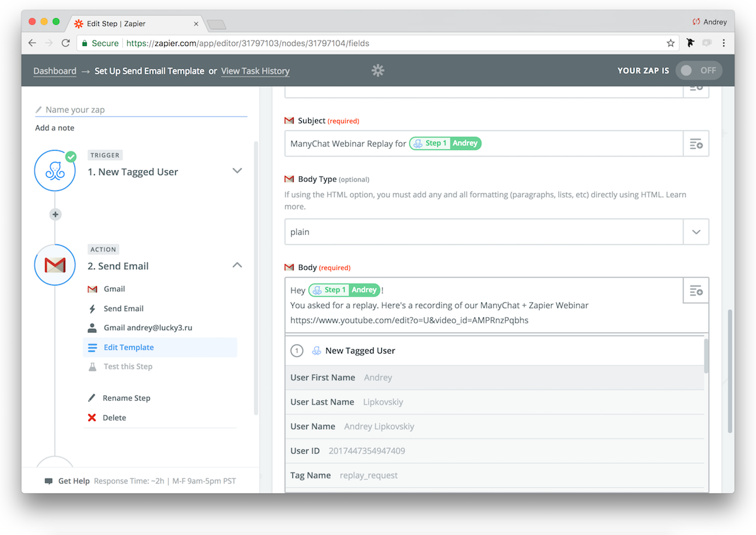Click Get Help at the bottom
The image size is (756, 535).
(x=74, y=481)
